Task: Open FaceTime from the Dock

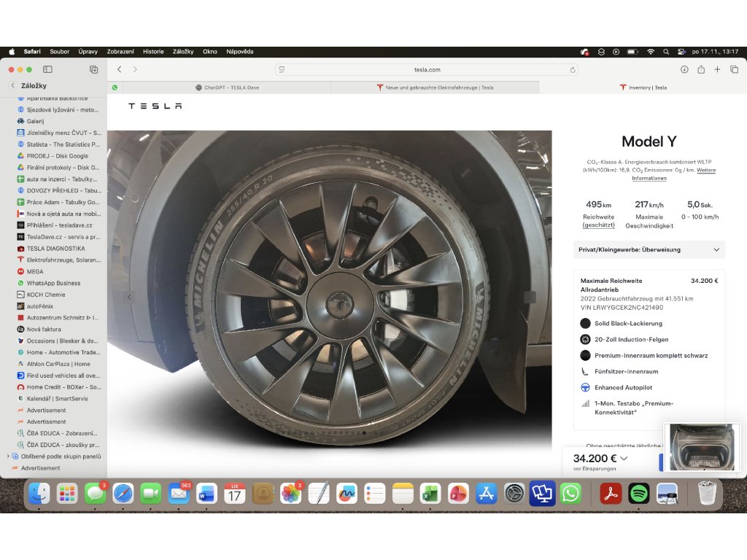Action: coord(151,494)
